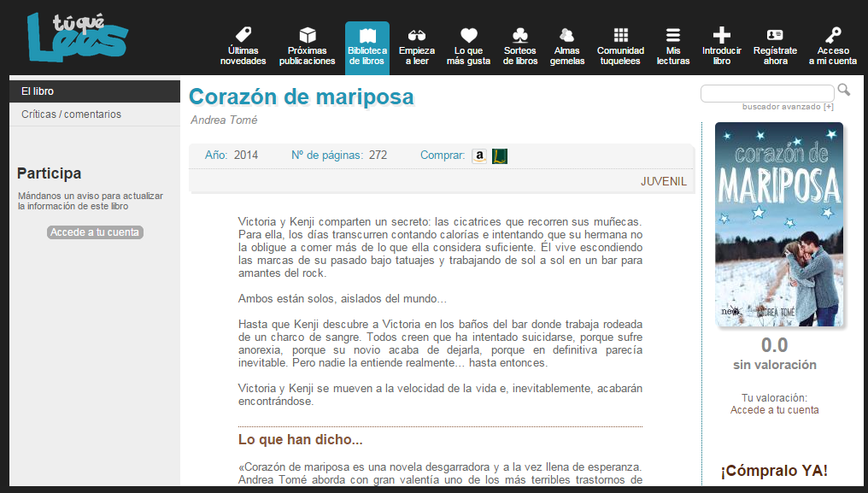Click the search magnifier icon
This screenshot has width=868, height=493.
click(843, 90)
